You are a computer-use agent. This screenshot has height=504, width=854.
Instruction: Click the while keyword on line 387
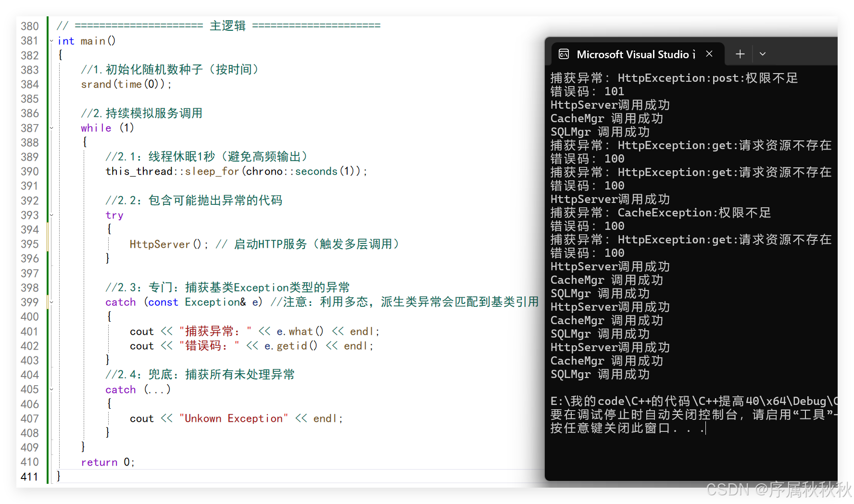96,128
